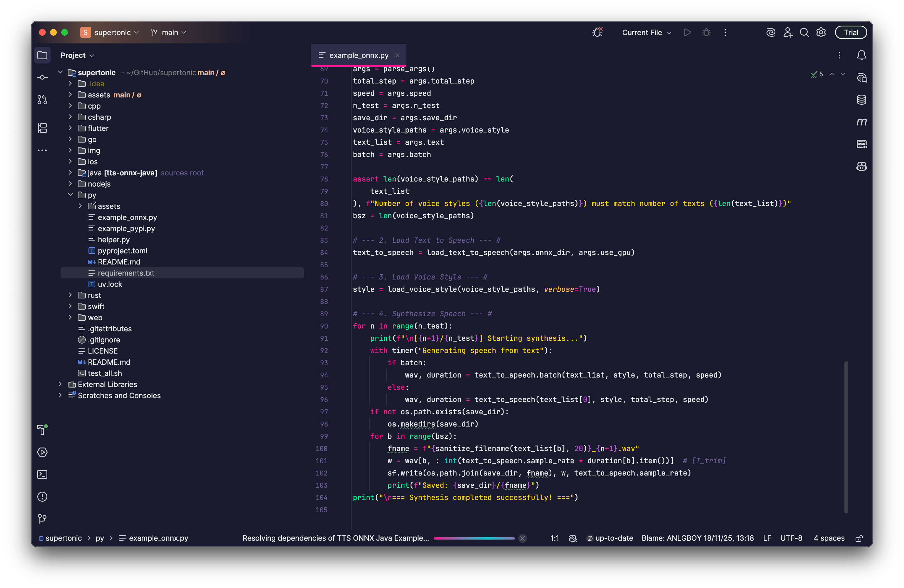Open the Notifications bell panel
Image resolution: width=904 pixels, height=588 pixels.
(861, 55)
